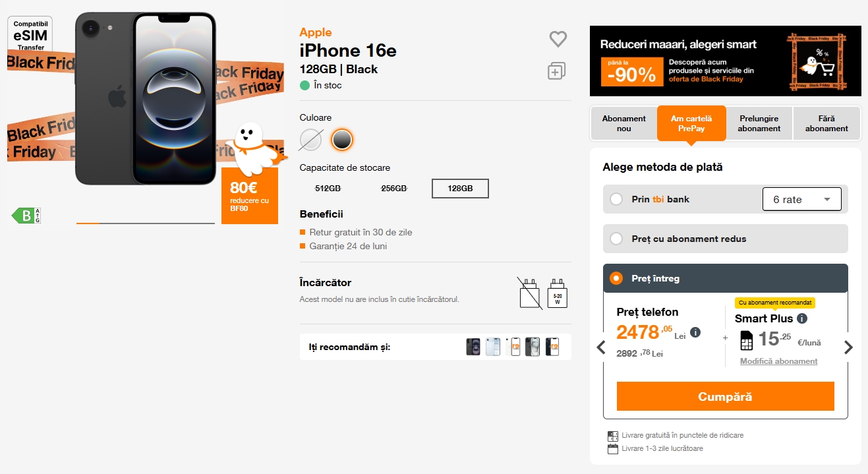Add iPhone 16e to favorites heart icon
Image resolution: width=868 pixels, height=474 pixels.
click(x=558, y=39)
